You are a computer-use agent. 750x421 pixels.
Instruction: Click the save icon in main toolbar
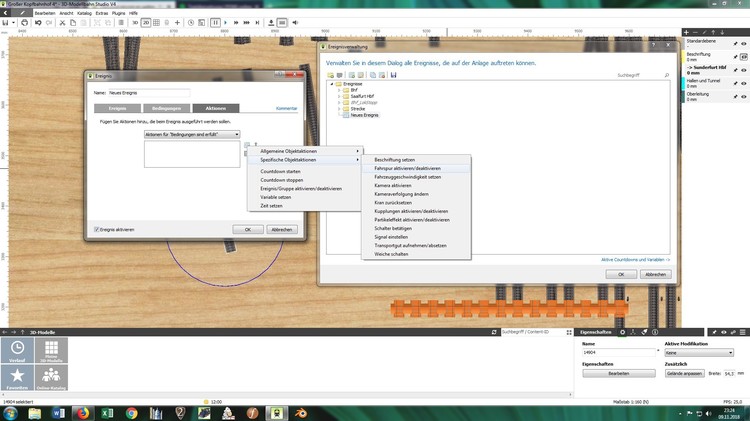click(5, 22)
